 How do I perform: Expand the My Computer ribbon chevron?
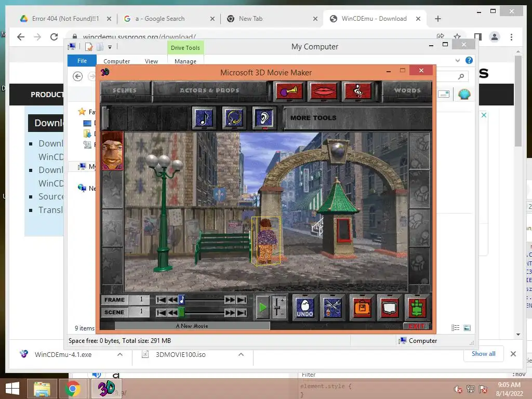(457, 60)
